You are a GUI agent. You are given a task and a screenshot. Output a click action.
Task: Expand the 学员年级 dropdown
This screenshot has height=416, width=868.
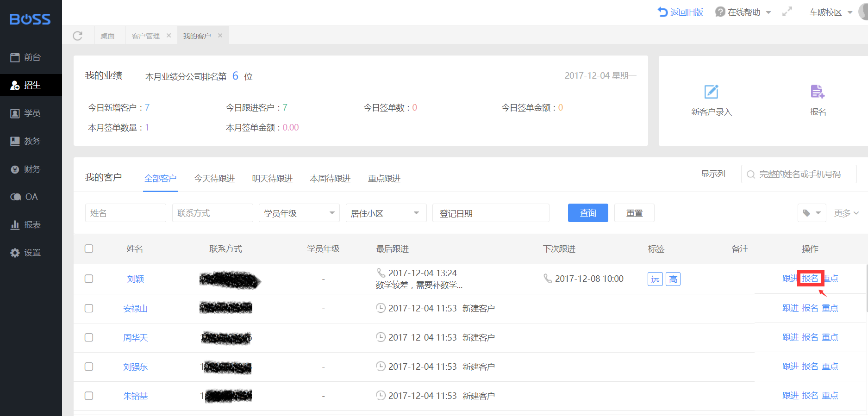coord(299,213)
